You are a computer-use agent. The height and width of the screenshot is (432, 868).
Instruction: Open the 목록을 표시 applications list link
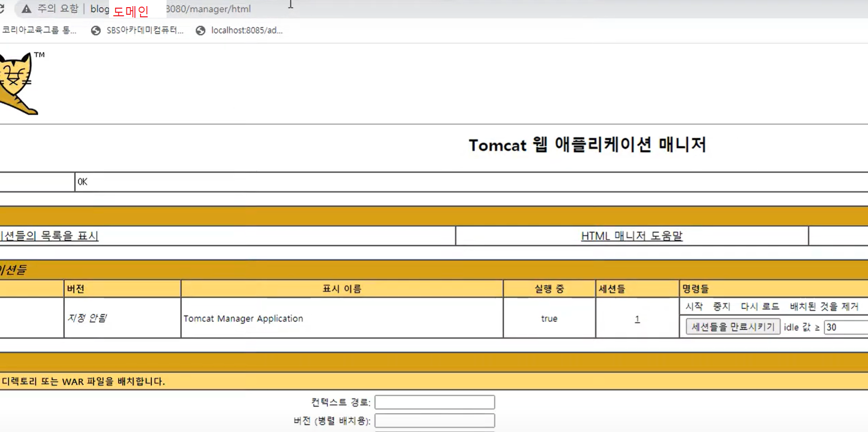click(49, 236)
